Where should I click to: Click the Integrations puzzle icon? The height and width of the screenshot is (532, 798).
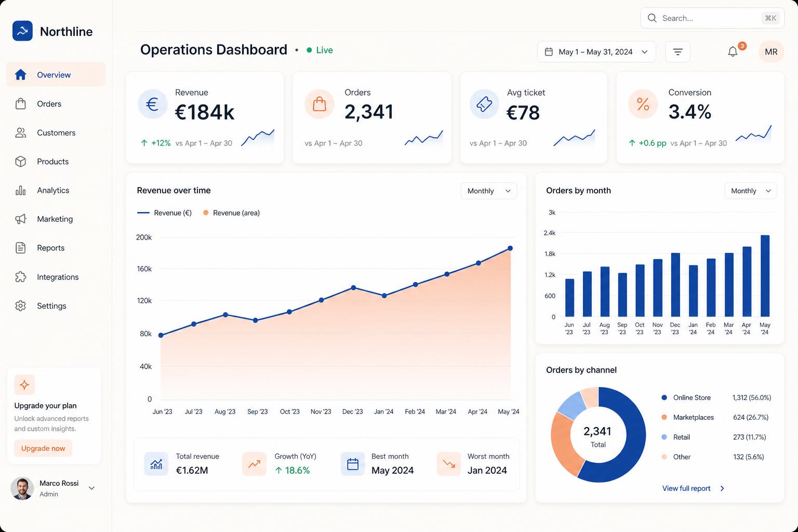click(21, 277)
